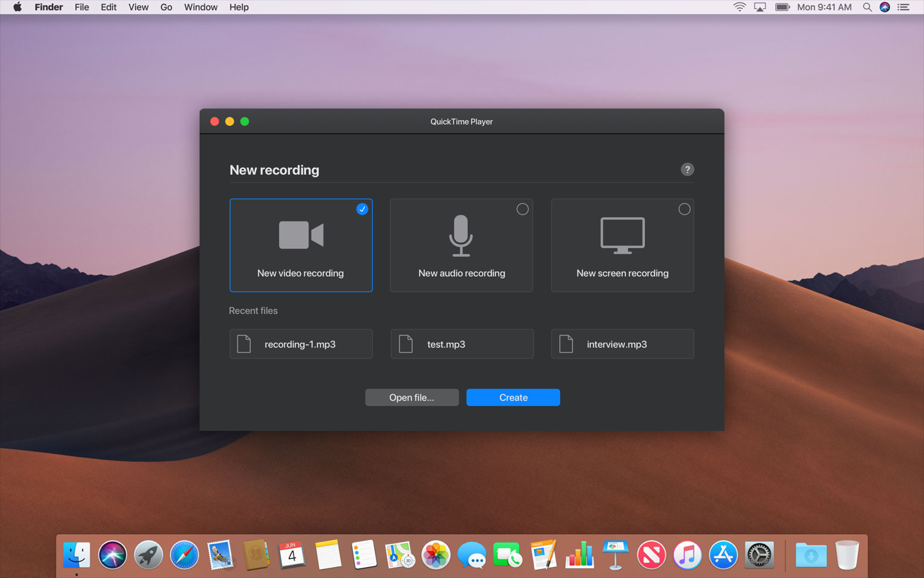Open Reminders icon in Dock

point(364,555)
